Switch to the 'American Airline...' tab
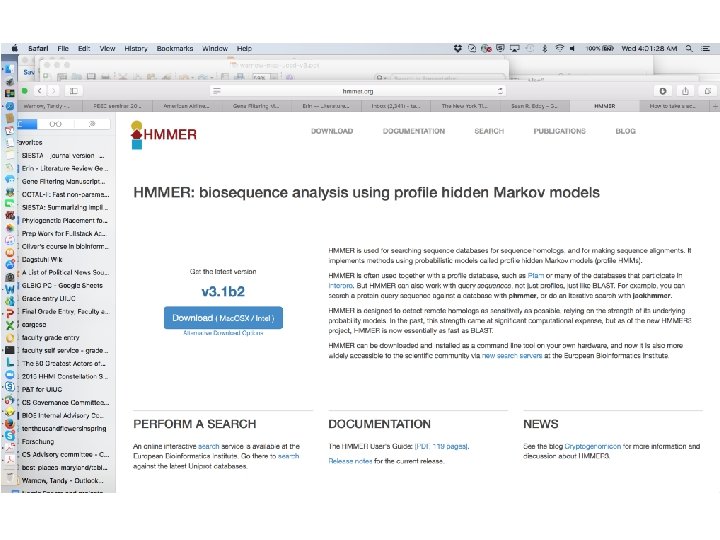This screenshot has height=540, width=720. click(186, 106)
